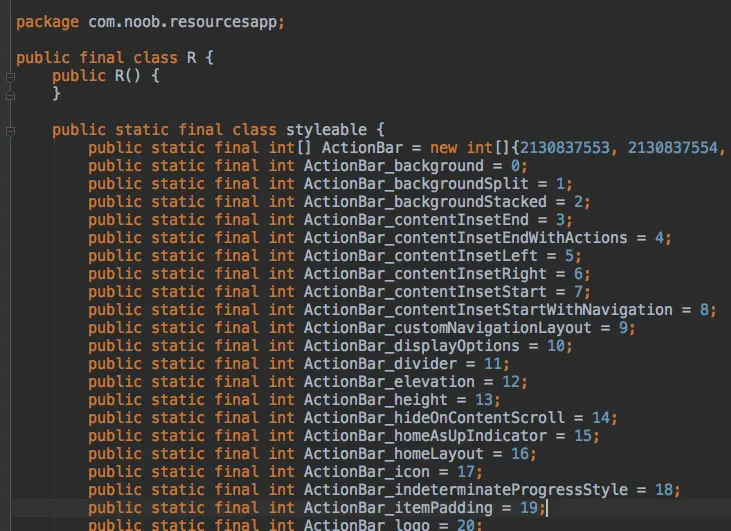Click the package name com.noob.resourcesapp
Image resolution: width=731 pixels, height=531 pixels.
coord(182,22)
